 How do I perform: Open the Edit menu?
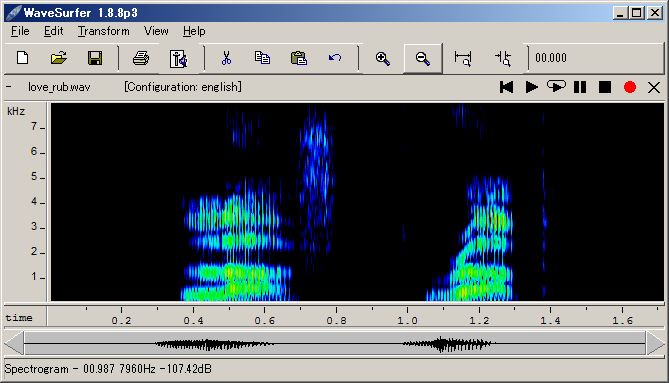53,31
